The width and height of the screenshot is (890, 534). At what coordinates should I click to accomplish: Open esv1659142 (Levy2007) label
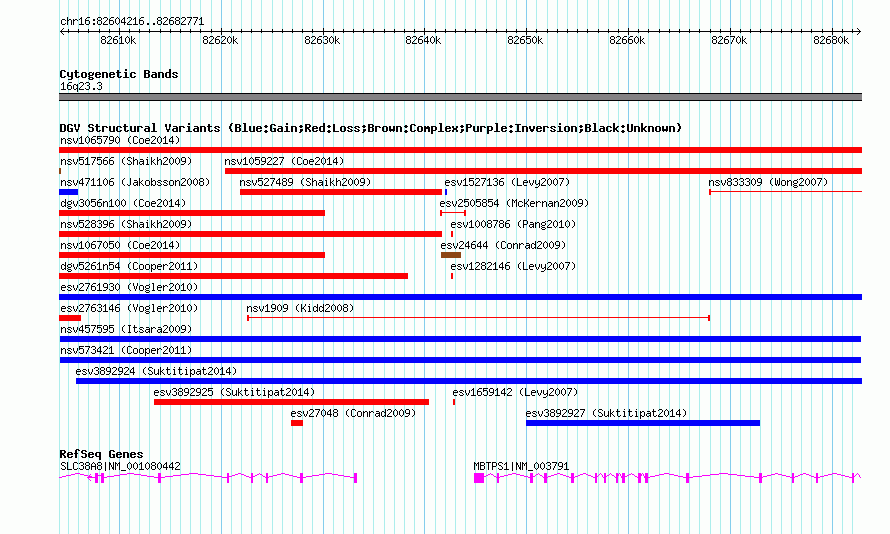point(515,392)
